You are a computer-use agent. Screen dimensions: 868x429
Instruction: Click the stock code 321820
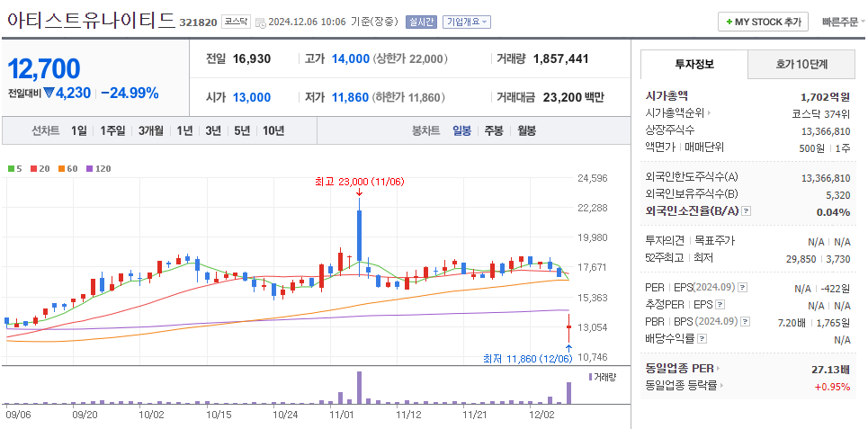198,22
